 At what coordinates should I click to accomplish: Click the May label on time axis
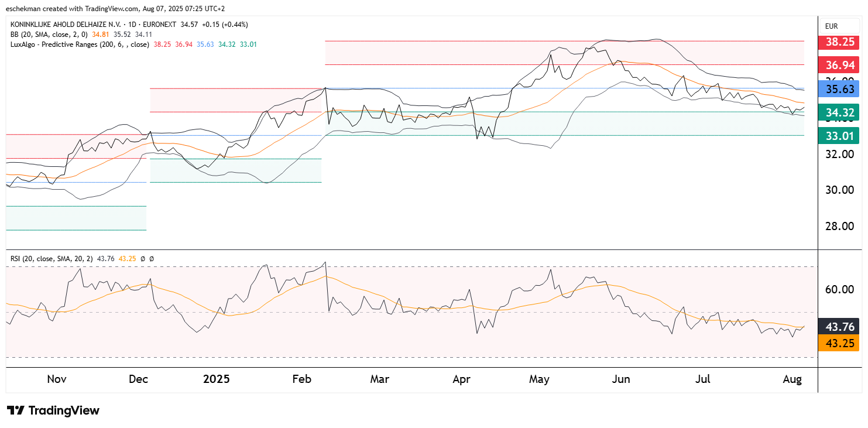click(539, 379)
